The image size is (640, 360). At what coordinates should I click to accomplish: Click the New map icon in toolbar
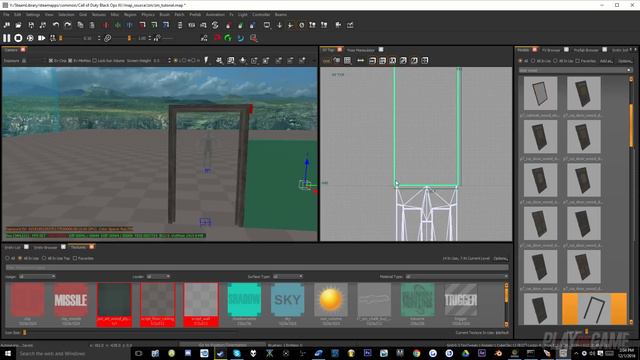coord(7,25)
